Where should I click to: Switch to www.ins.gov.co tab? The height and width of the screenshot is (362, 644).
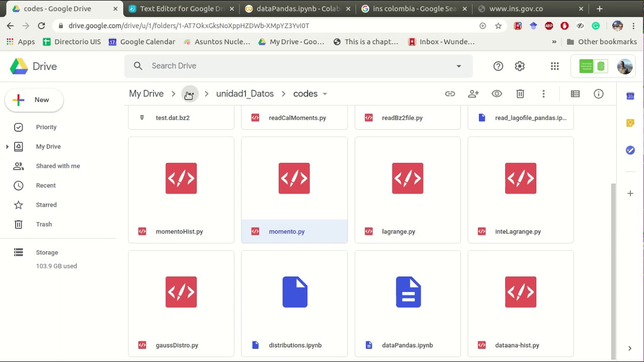[x=529, y=9]
